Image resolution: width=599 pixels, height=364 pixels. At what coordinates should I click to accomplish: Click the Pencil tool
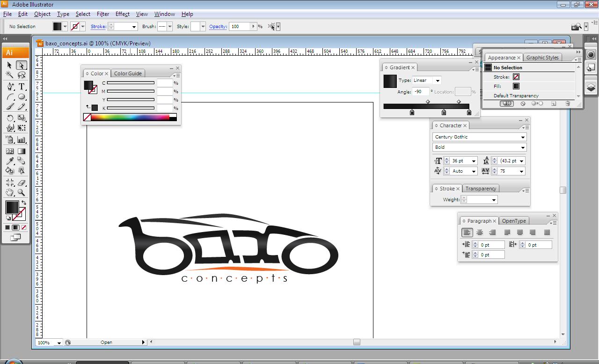pos(22,107)
